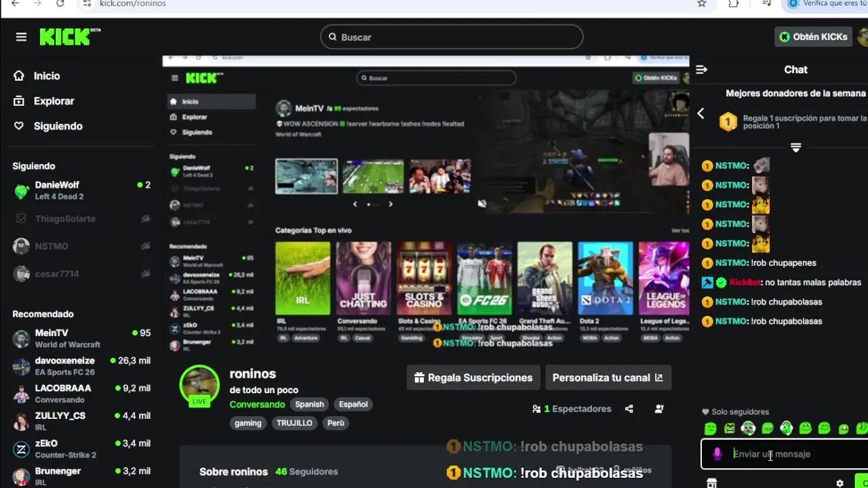Insert angry green face emote
This screenshot has height=488, width=868.
point(729,428)
